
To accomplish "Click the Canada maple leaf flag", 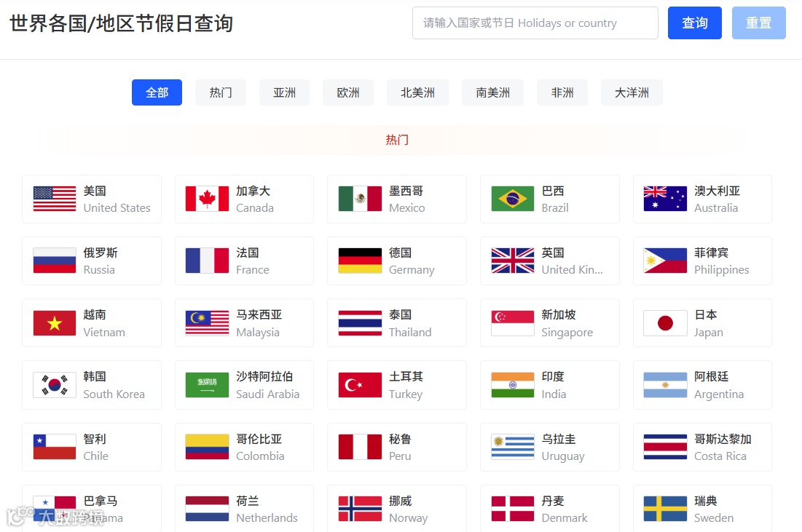I will 207,199.
